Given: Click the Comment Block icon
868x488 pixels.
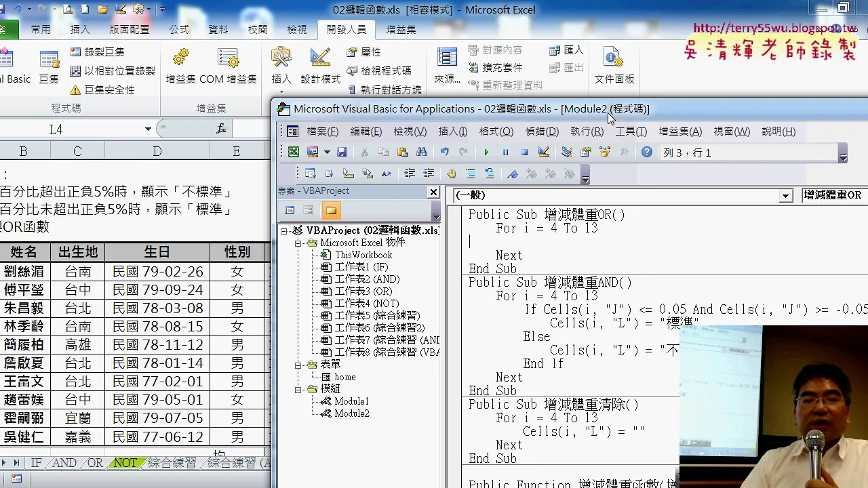Looking at the screenshot, I should pyautogui.click(x=471, y=174).
